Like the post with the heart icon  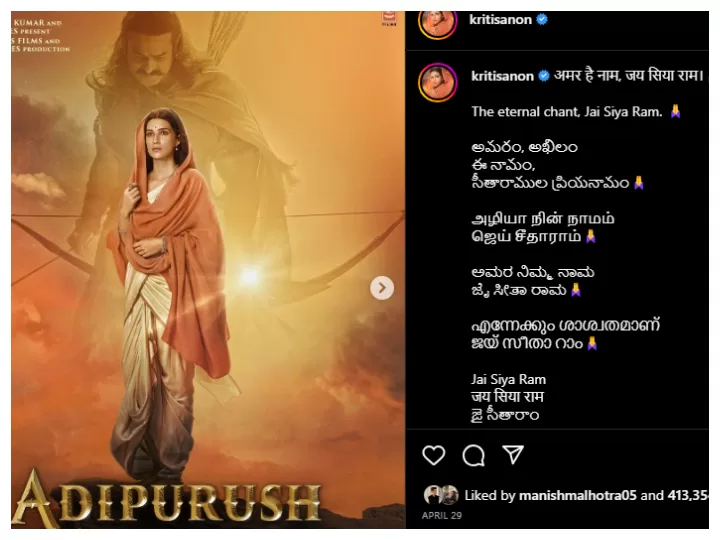(433, 455)
